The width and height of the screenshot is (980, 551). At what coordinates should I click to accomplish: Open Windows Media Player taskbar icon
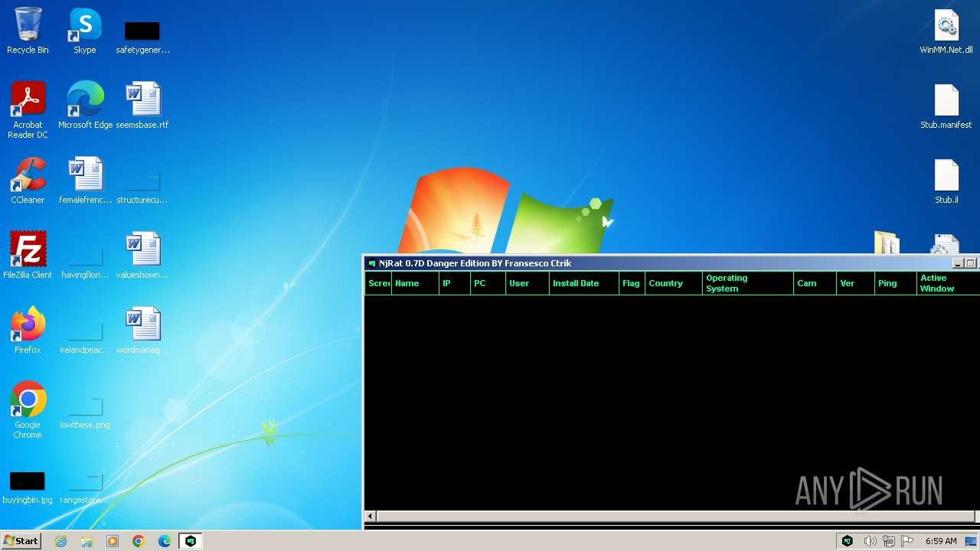[x=113, y=541]
